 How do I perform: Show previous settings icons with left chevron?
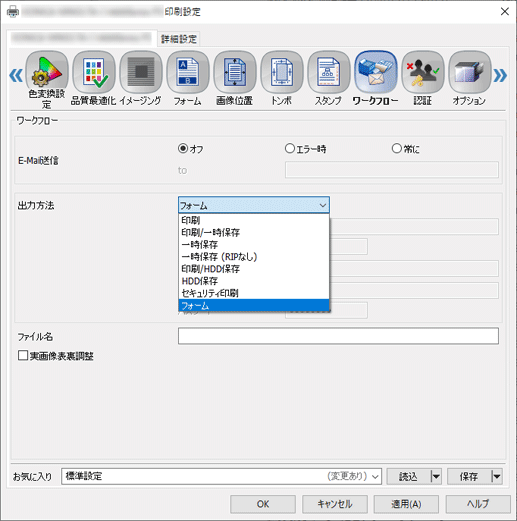pos(16,75)
